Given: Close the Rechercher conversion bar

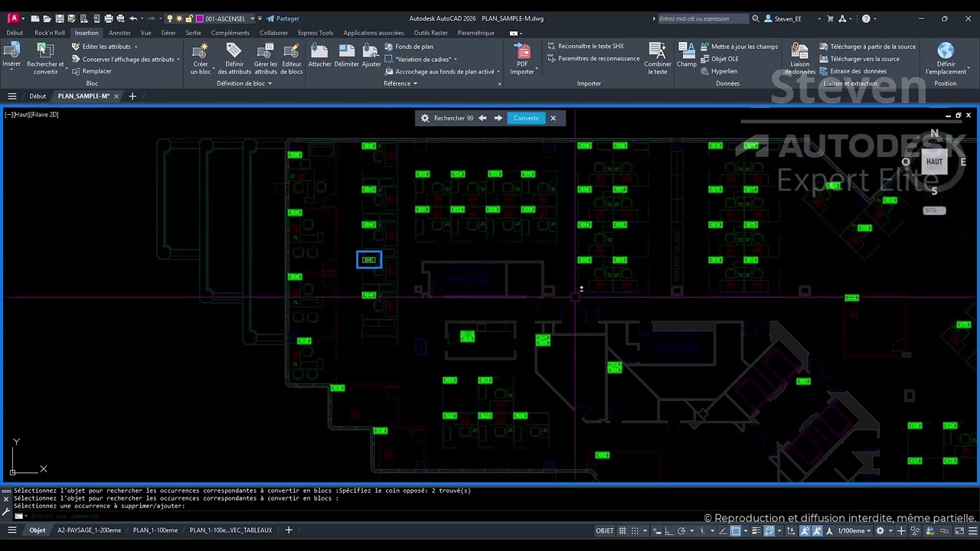Looking at the screenshot, I should pyautogui.click(x=553, y=118).
